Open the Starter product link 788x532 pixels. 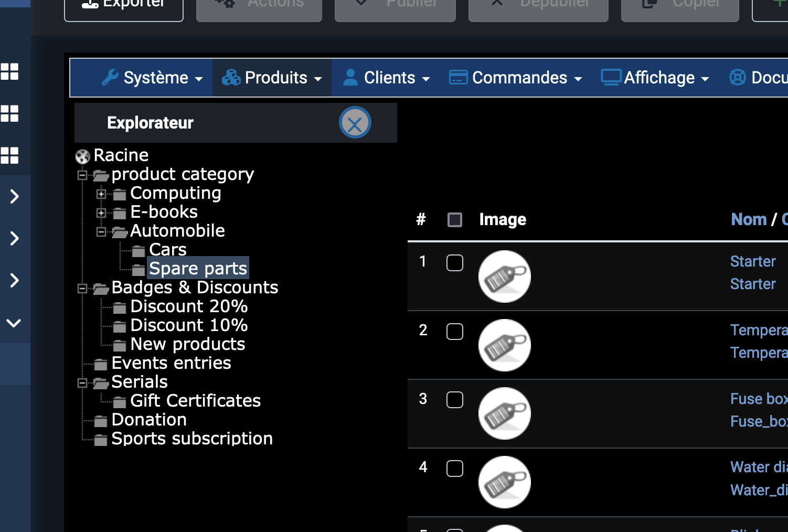point(753,261)
